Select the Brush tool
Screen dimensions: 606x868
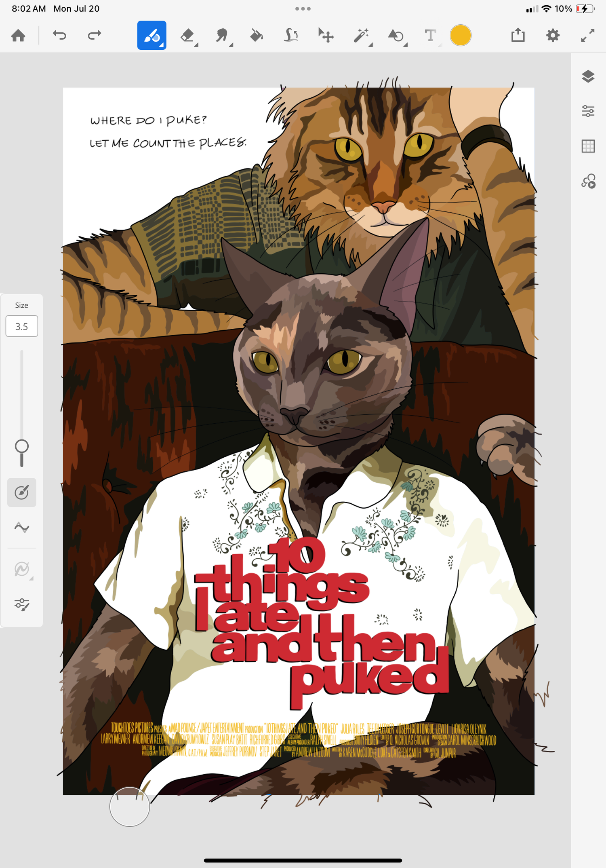(152, 35)
